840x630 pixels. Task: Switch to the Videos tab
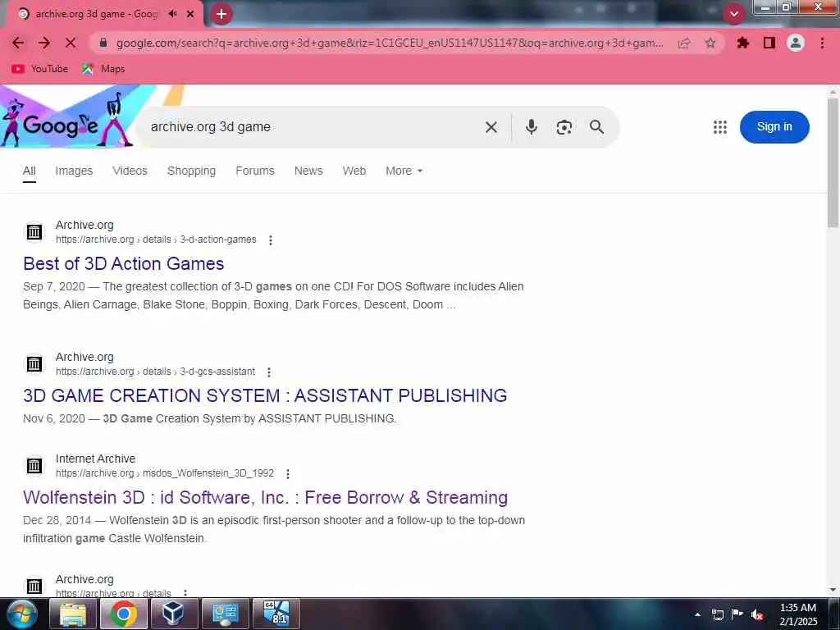[130, 171]
